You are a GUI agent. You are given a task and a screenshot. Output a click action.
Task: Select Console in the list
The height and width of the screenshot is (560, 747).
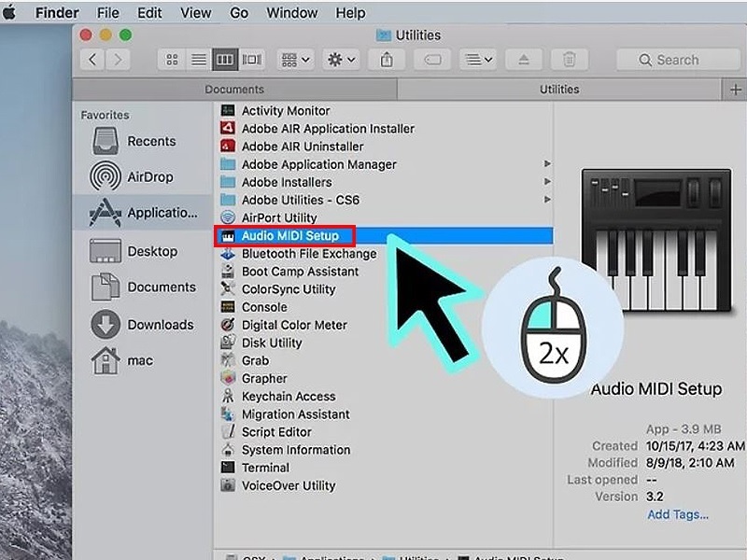pyautogui.click(x=254, y=307)
